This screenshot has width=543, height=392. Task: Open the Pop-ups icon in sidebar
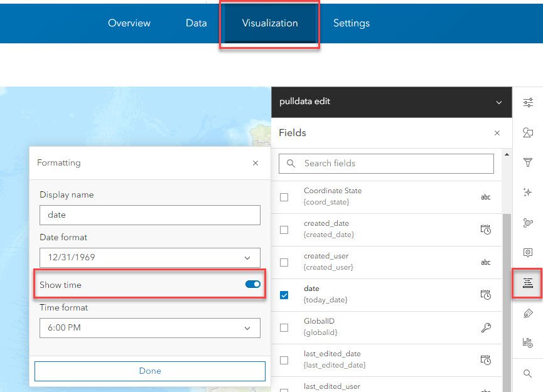528,253
